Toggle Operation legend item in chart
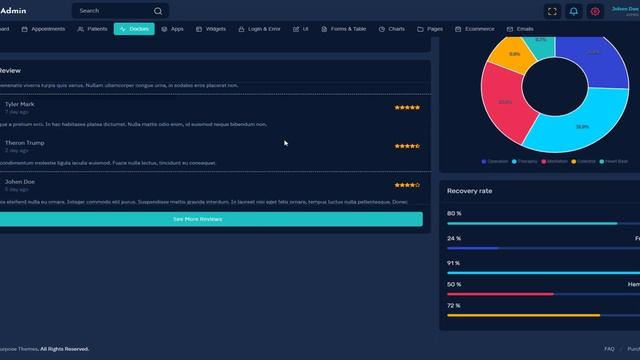Viewport: 640px width, 360px height. click(495, 162)
